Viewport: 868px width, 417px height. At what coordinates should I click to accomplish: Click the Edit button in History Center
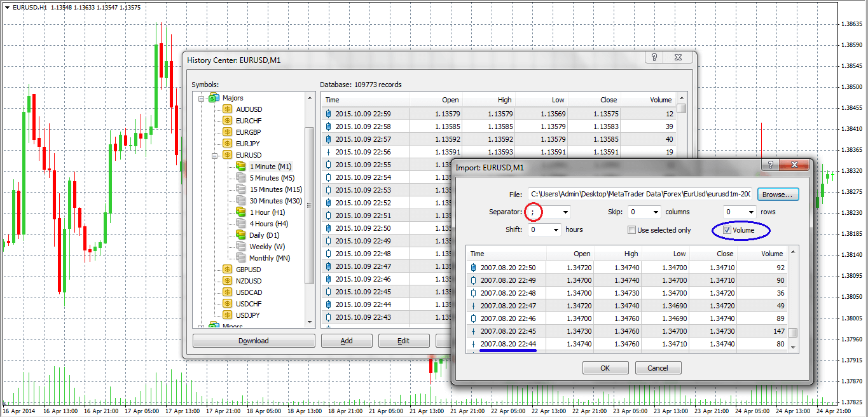click(404, 341)
